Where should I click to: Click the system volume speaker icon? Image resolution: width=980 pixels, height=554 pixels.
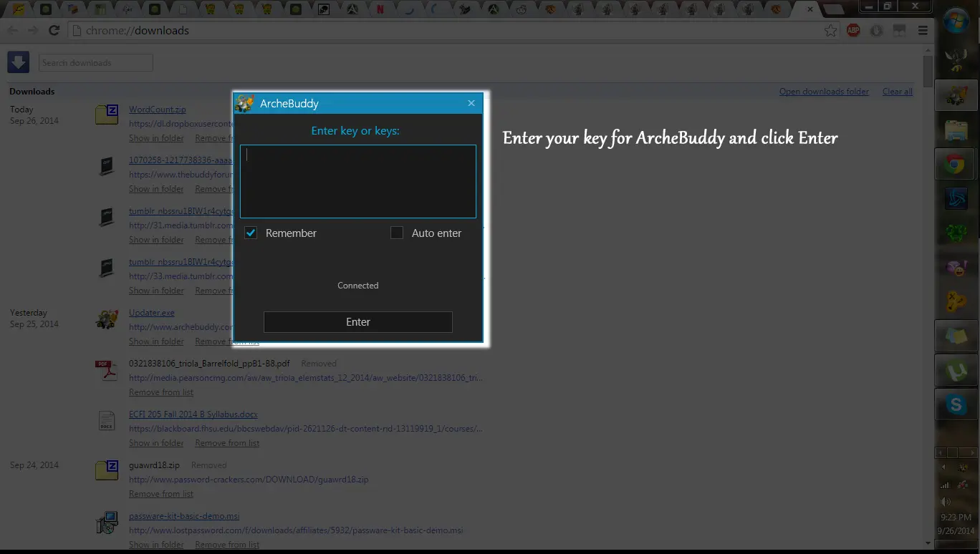(x=946, y=502)
